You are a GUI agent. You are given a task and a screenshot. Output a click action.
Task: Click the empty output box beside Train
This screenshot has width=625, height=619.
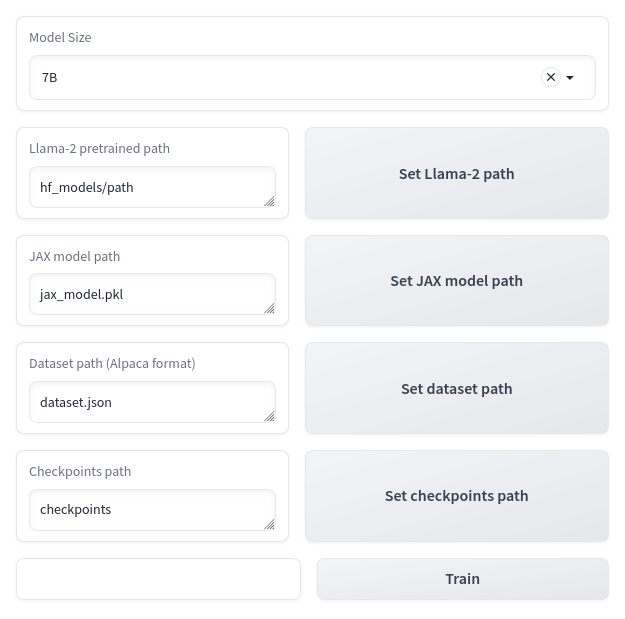(x=158, y=579)
